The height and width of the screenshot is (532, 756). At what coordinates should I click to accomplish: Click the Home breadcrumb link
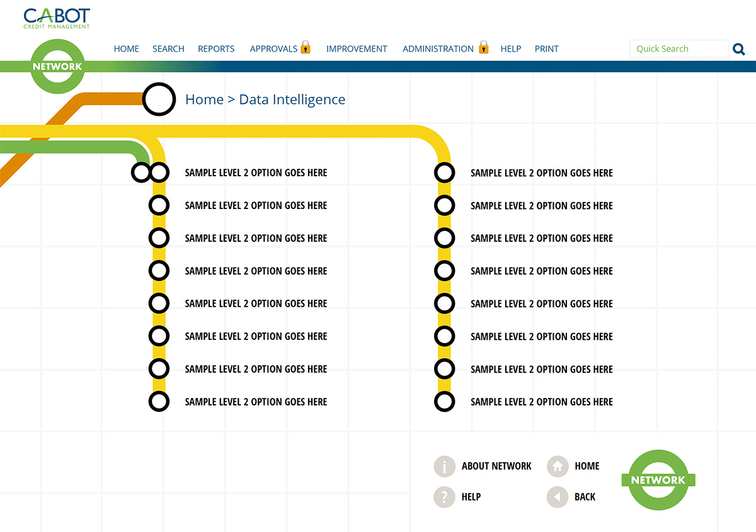pos(204,99)
